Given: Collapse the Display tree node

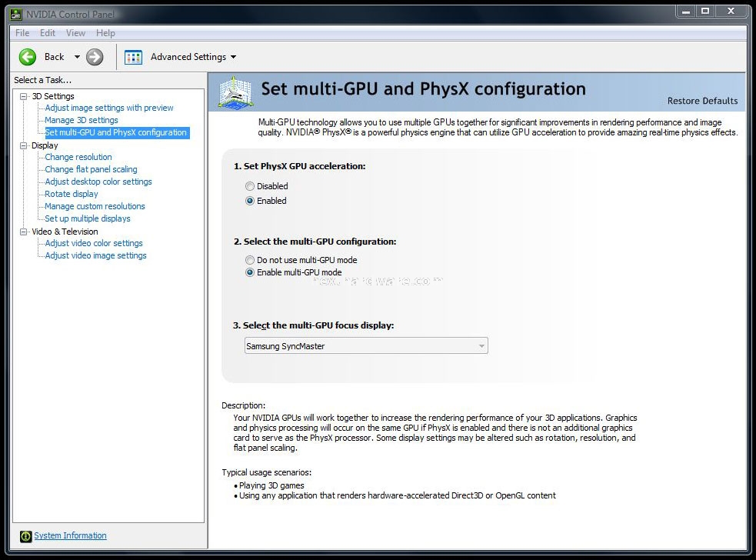Looking at the screenshot, I should pyautogui.click(x=23, y=145).
